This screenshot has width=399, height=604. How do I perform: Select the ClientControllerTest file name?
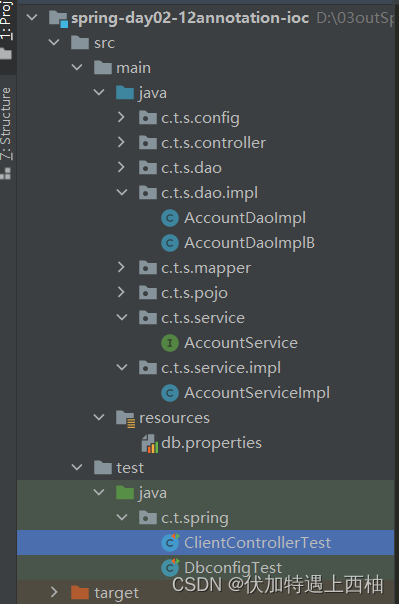pos(258,542)
